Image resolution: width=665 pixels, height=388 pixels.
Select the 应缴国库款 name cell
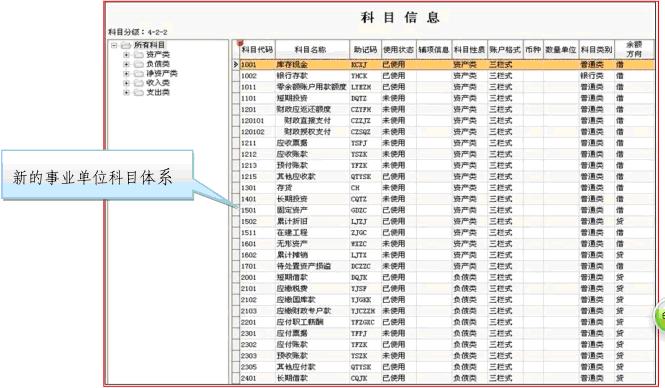click(312, 300)
